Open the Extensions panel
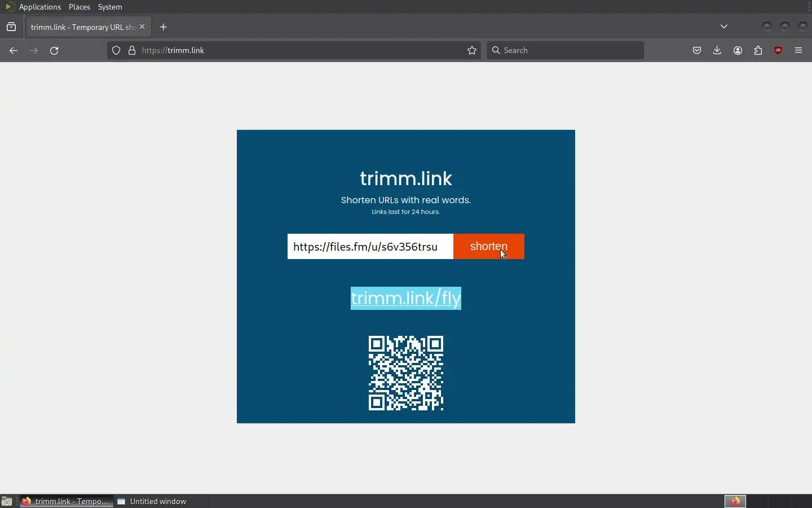This screenshot has width=812, height=508. [758, 50]
